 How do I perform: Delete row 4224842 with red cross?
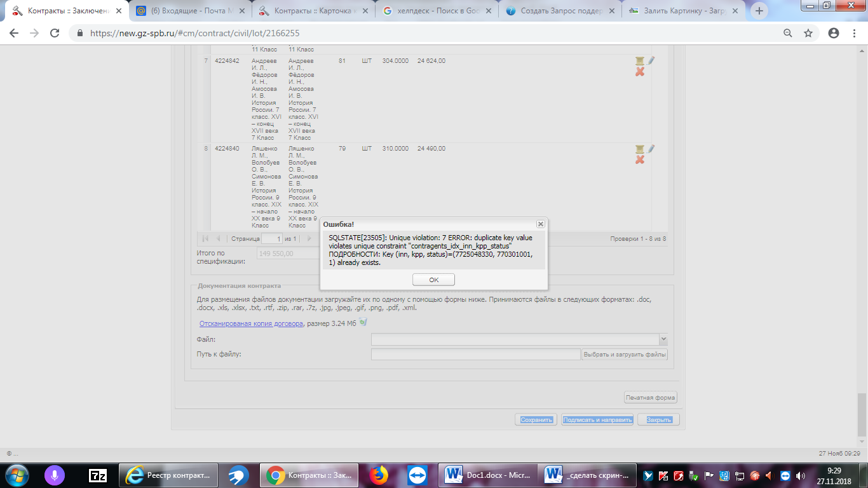640,72
